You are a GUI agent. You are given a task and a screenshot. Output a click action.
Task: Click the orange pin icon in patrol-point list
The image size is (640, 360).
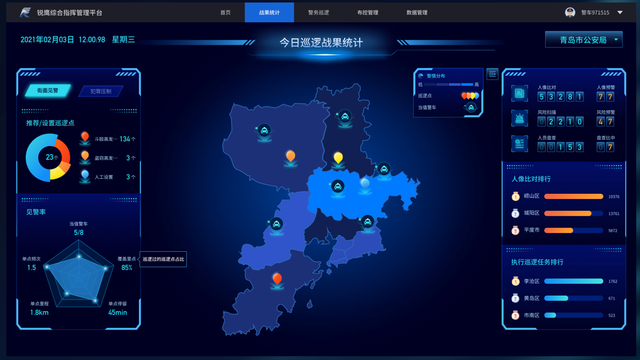(x=85, y=157)
